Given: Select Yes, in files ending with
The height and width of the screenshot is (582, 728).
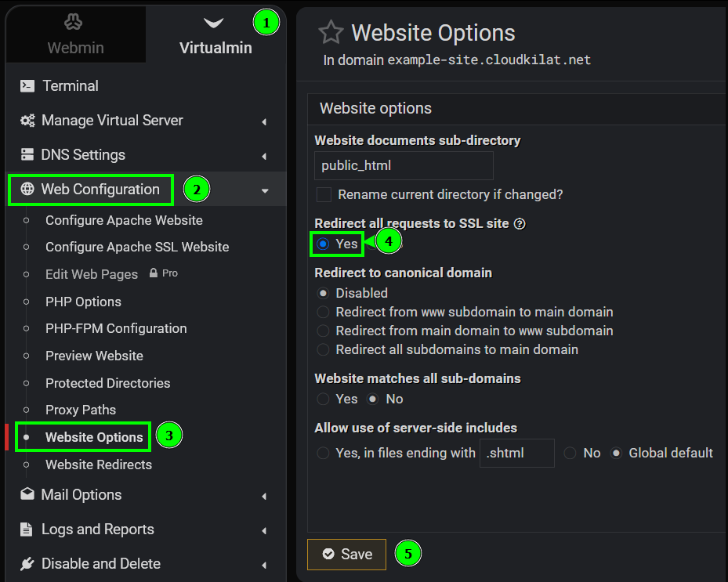Looking at the screenshot, I should 323,453.
